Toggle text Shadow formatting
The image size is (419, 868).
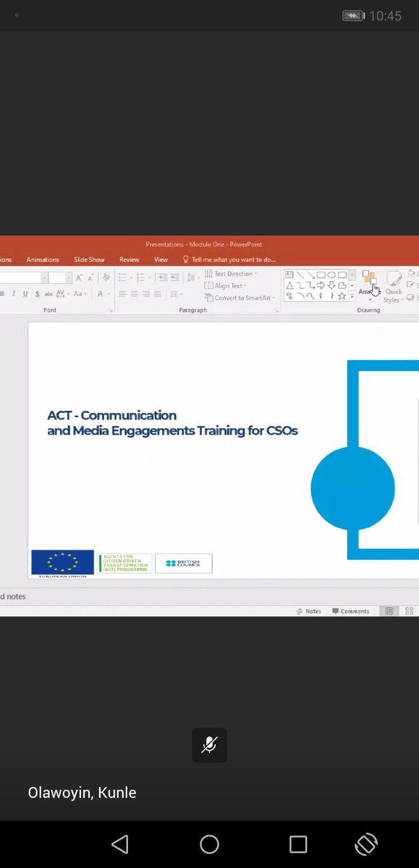click(x=37, y=294)
